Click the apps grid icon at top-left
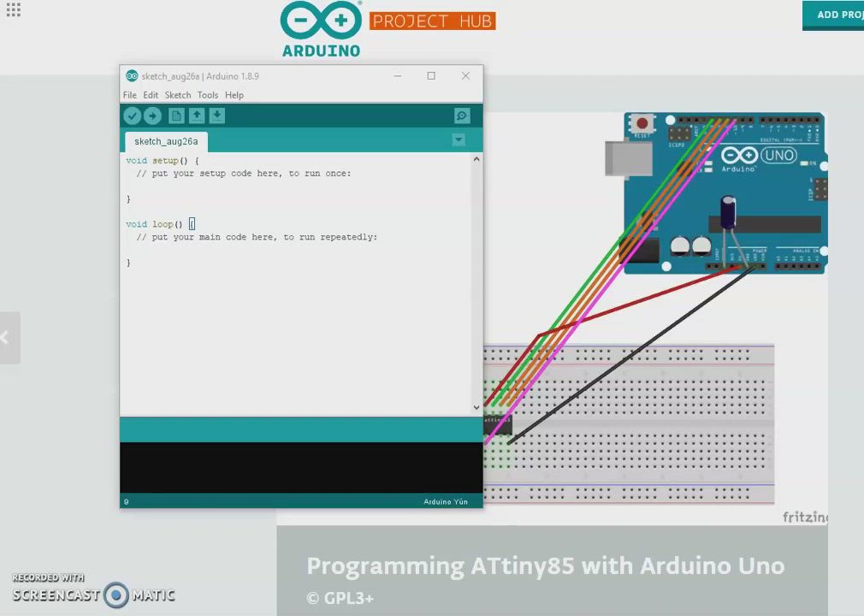 pyautogui.click(x=13, y=10)
